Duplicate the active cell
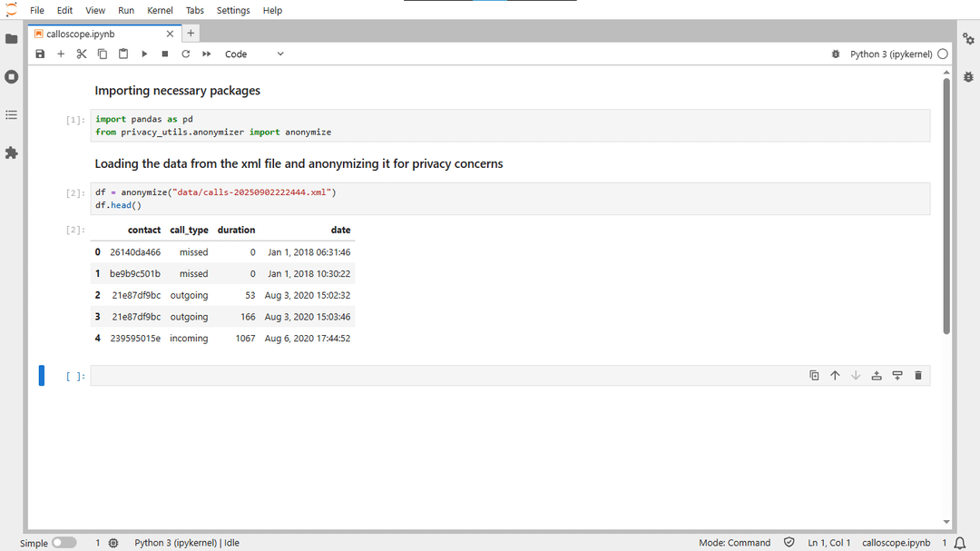 click(x=814, y=376)
